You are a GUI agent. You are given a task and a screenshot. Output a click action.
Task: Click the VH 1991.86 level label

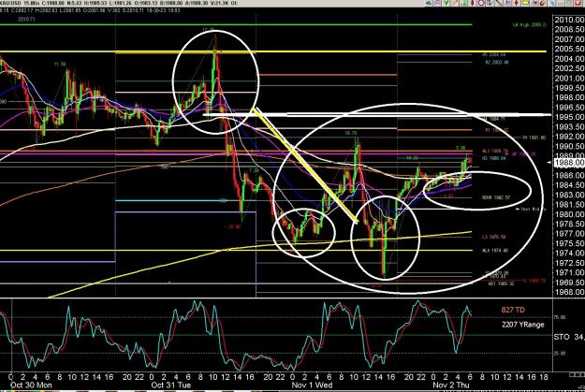tap(534, 138)
